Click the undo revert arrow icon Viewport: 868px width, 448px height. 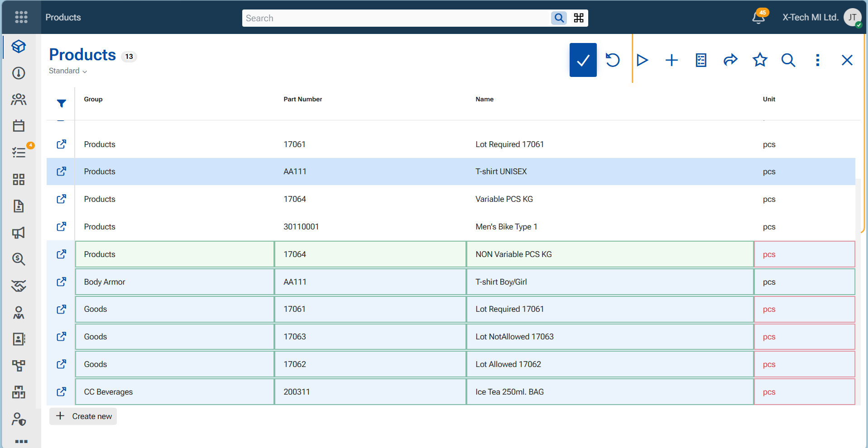pos(613,60)
